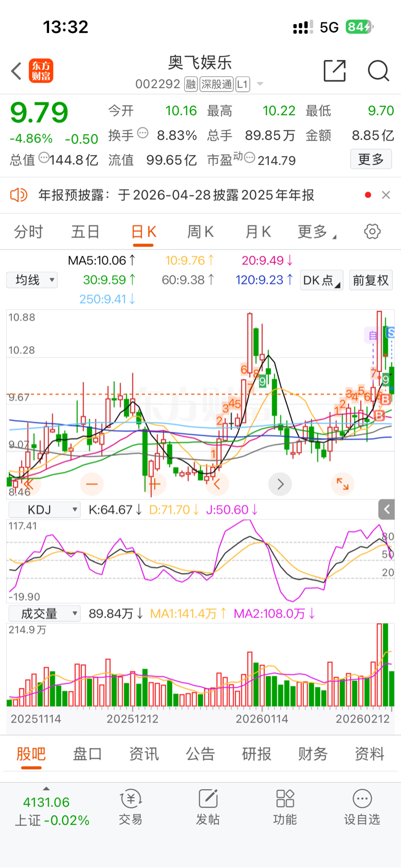Expand stock code dropdown triangle
This screenshot has height=868, width=401.
point(260,84)
